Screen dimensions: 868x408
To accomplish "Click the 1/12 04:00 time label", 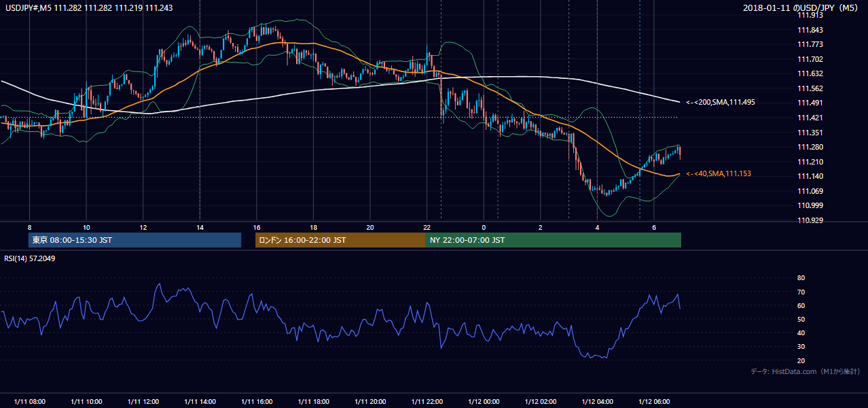I will (597, 402).
